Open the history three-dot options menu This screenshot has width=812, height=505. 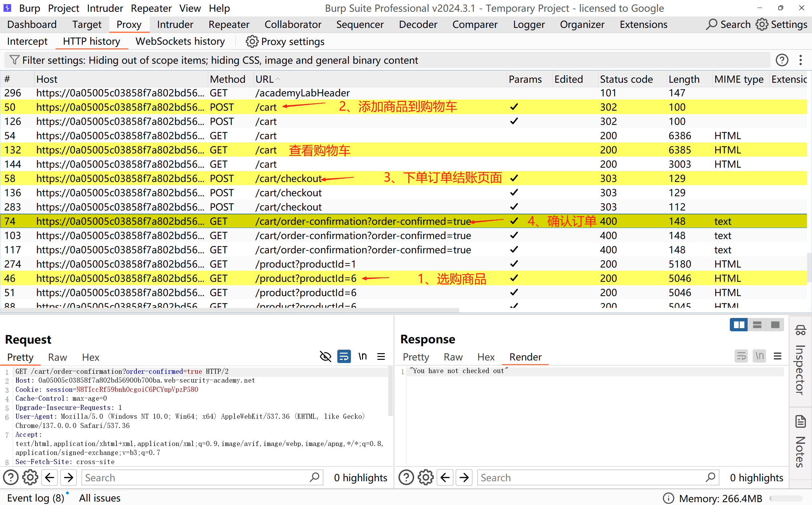800,60
